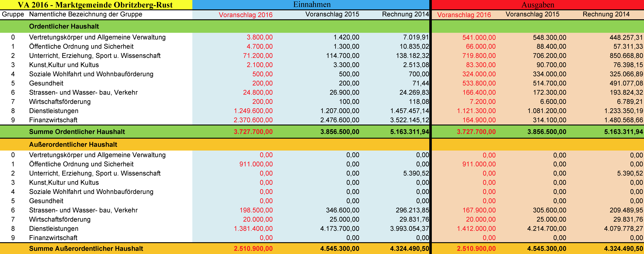Select cell value 325.066,89
The width and height of the screenshot is (644, 254).
pos(626,74)
